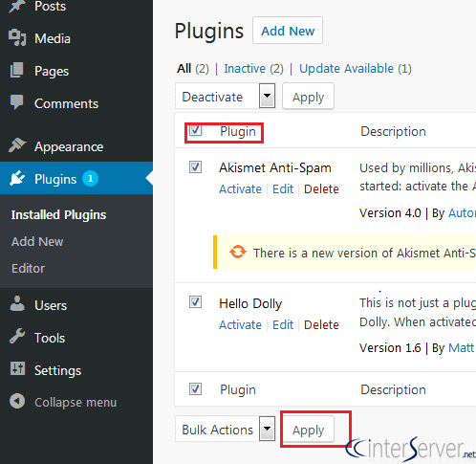Viewport: 476px width, 464px height.
Task: Open Akismet author link after Version 4.0
Action: click(x=462, y=213)
